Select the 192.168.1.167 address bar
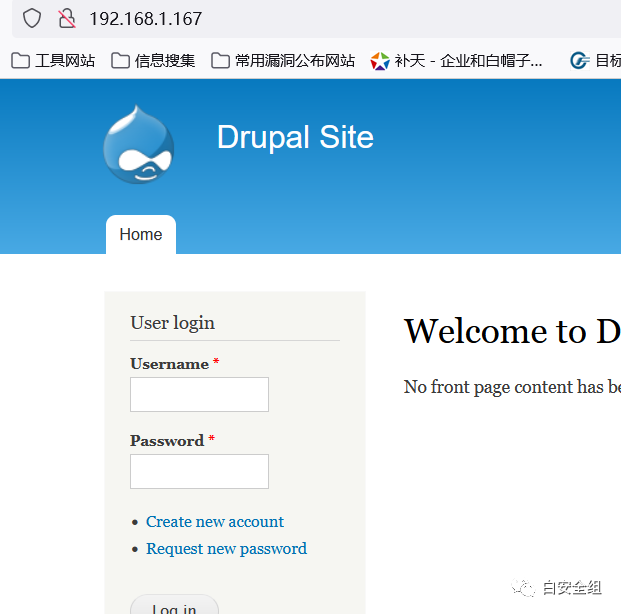 300,18
